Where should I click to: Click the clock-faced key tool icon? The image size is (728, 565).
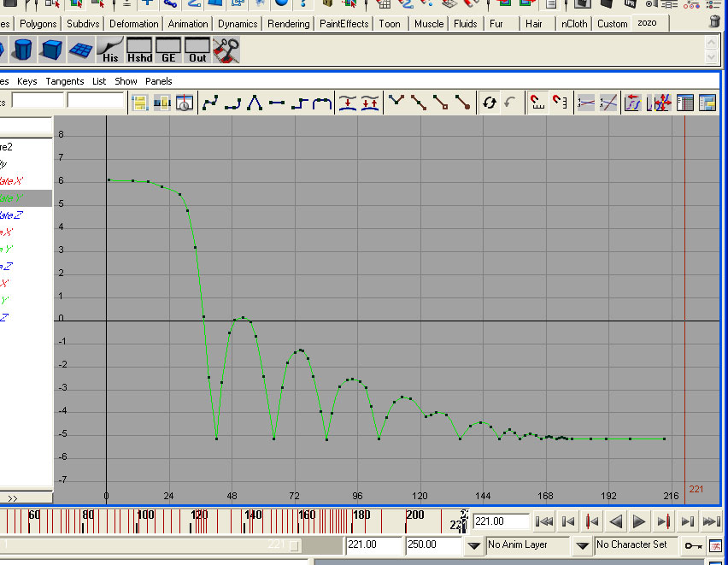(185, 103)
